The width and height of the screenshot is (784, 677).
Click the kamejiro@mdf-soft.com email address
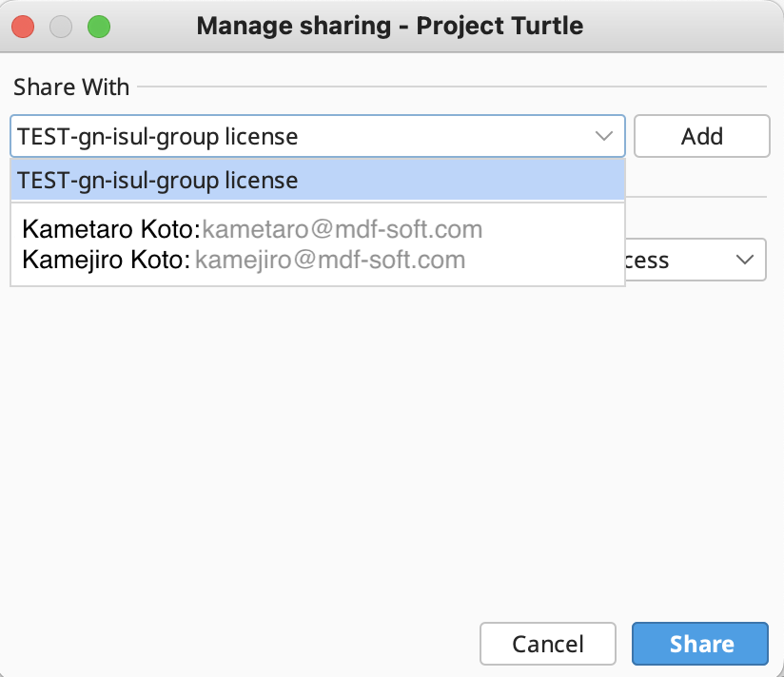click(330, 260)
